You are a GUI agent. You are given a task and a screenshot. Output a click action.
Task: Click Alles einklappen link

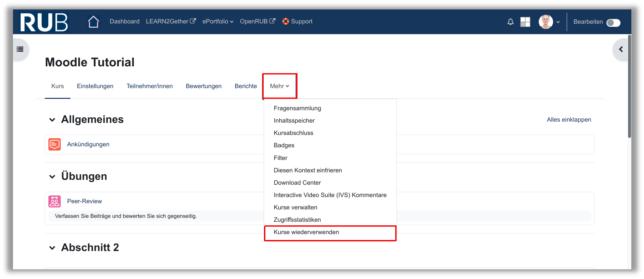coord(569,120)
